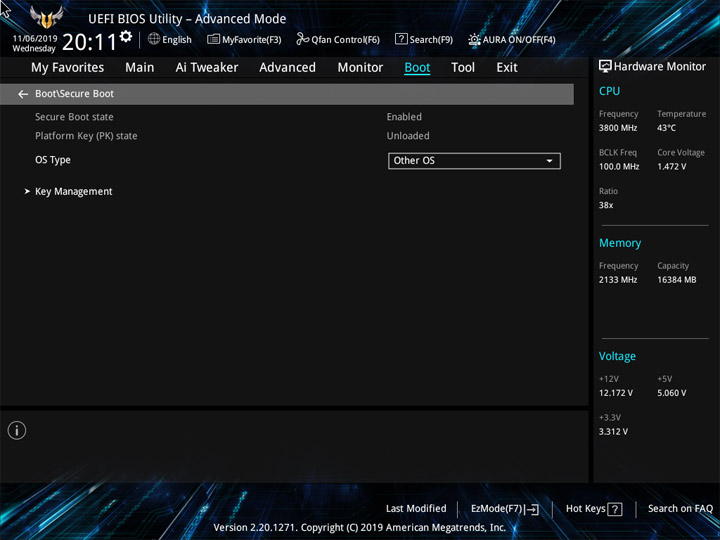Image resolution: width=720 pixels, height=540 pixels.
Task: Open the Advanced tab
Action: pos(287,68)
